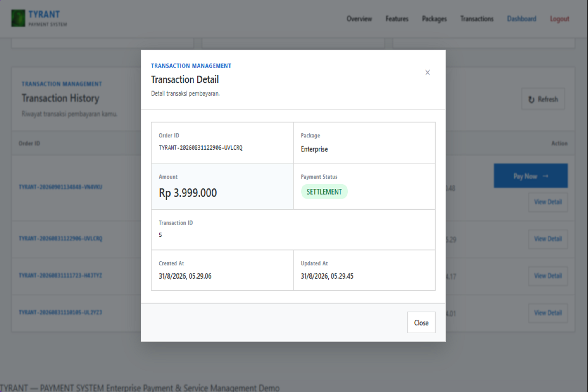The height and width of the screenshot is (392, 588).
Task: Open the Dashboard link
Action: coord(522,19)
